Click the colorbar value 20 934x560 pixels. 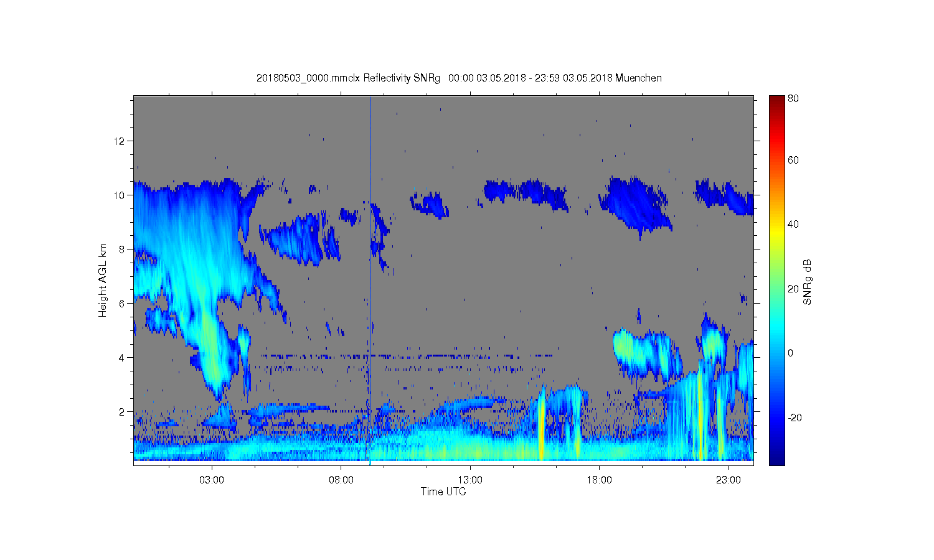point(793,289)
